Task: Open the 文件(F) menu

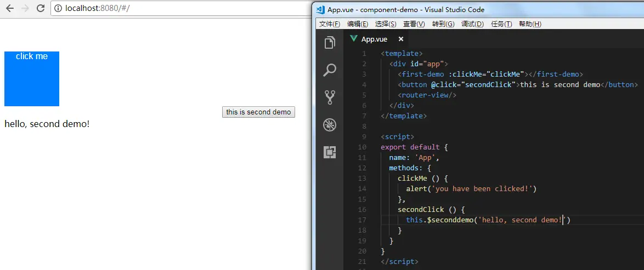Action: pyautogui.click(x=330, y=24)
